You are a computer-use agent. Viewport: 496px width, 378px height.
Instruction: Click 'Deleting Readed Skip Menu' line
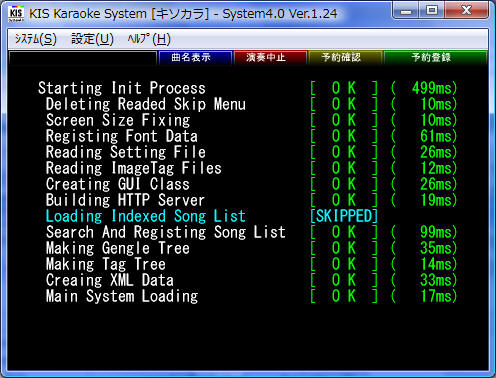coord(146,104)
